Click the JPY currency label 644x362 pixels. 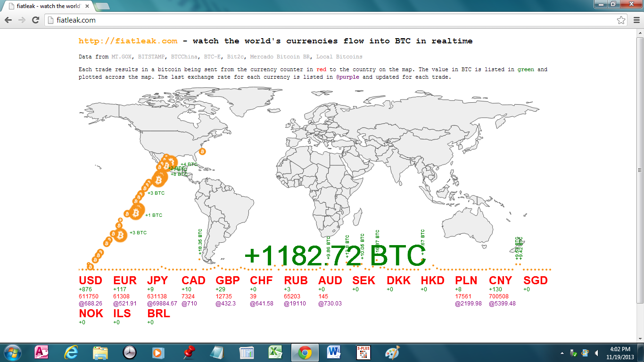tap(157, 280)
